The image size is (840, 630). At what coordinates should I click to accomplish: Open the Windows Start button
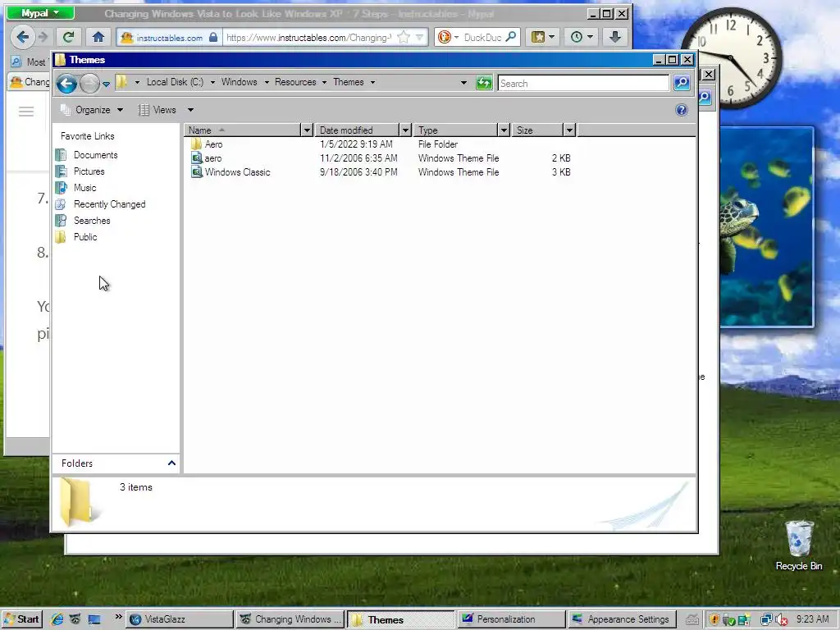point(21,619)
